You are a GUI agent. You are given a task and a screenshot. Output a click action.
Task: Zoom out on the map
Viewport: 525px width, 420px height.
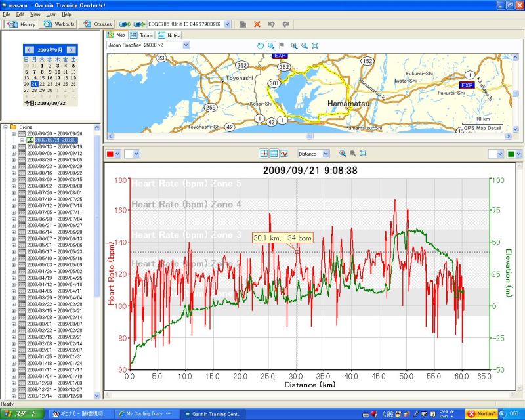click(304, 46)
